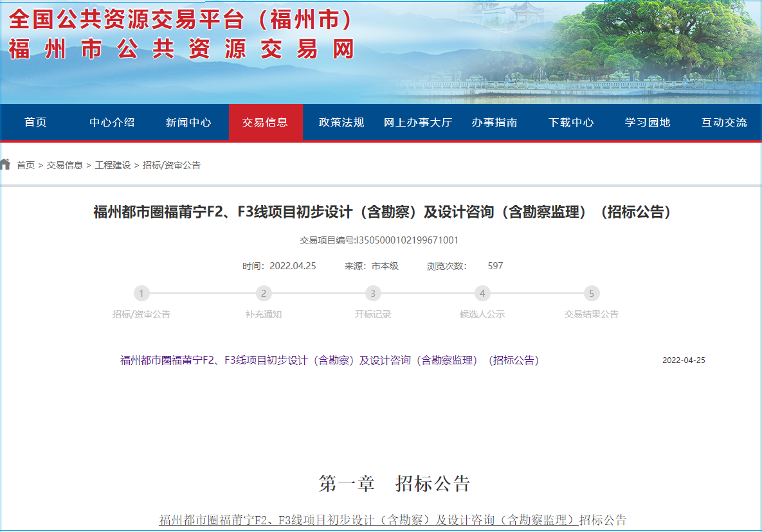Open 互动交流 navigation item

pos(724,122)
